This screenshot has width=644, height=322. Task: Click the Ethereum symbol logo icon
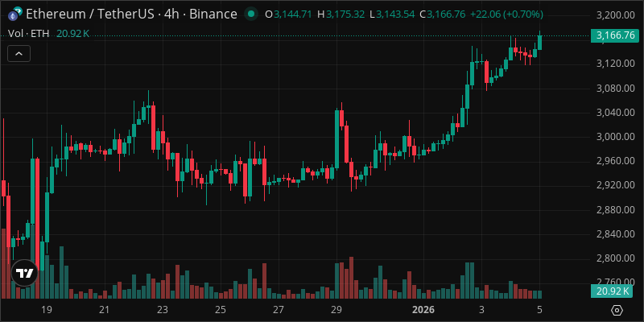[x=15, y=14]
